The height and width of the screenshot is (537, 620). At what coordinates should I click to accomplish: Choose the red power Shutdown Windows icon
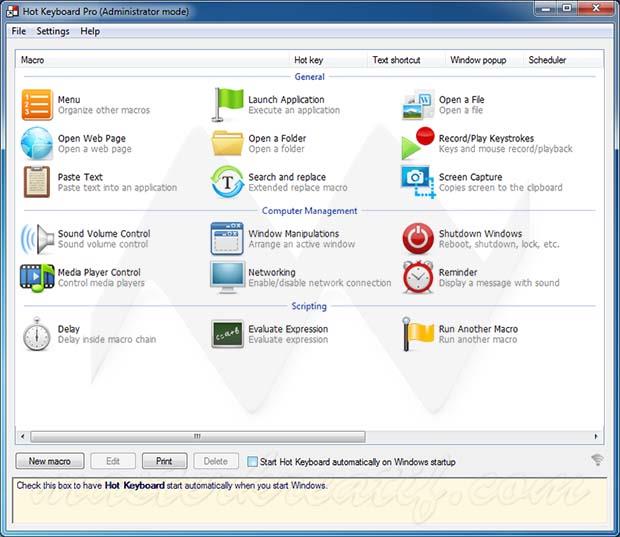[x=418, y=238]
